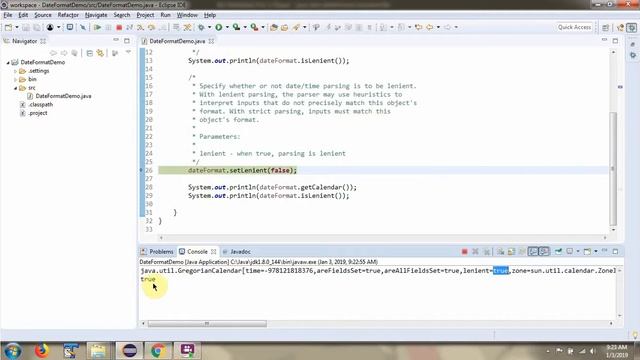Open the External Tools dropdown arrow
Image resolution: width=640 pixels, height=360 pixels.
[263, 27]
